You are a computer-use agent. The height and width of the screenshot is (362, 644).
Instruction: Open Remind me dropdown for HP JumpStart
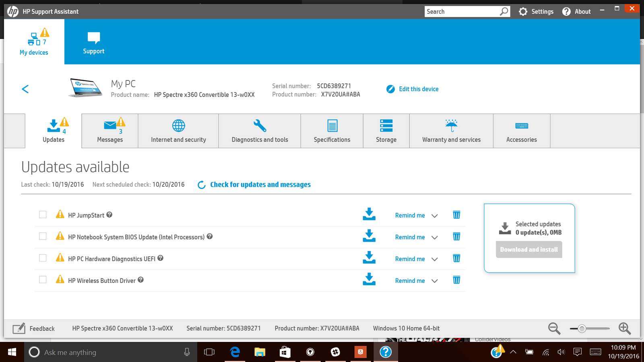point(435,216)
